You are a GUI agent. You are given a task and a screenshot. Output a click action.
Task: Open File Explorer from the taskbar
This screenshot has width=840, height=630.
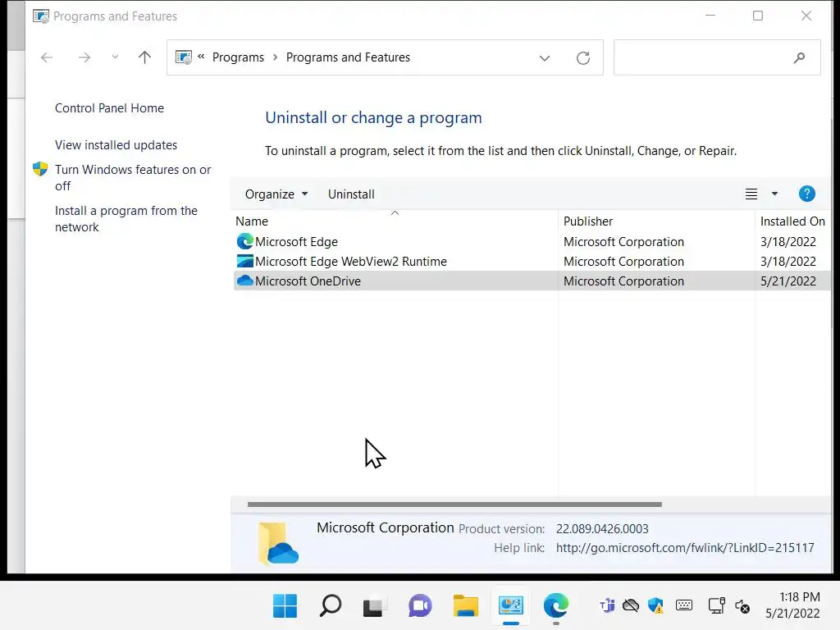pos(466,606)
